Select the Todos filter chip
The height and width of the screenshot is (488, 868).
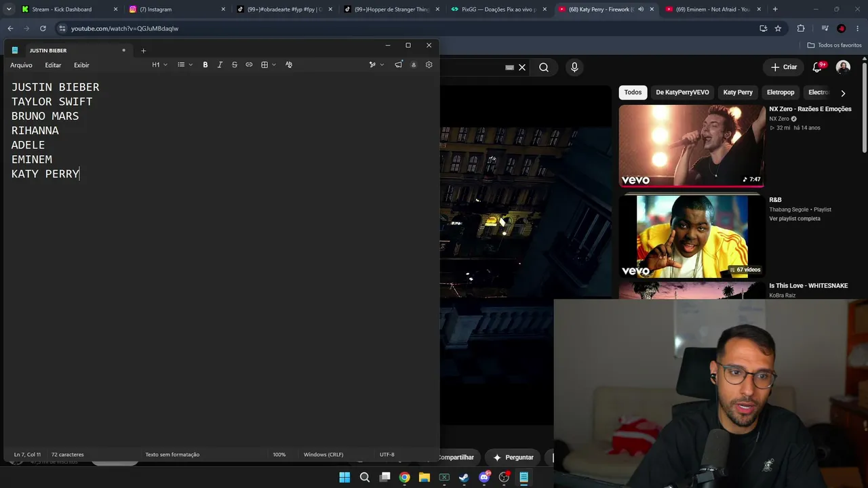[x=633, y=93]
